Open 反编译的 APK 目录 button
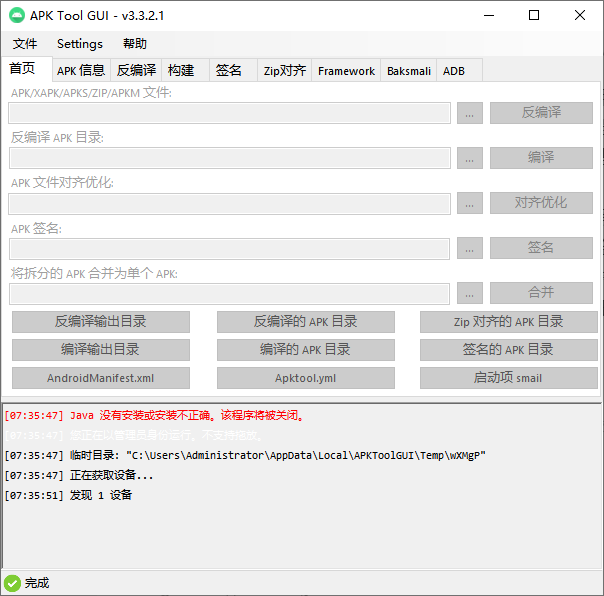The height and width of the screenshot is (596, 604). click(x=305, y=322)
